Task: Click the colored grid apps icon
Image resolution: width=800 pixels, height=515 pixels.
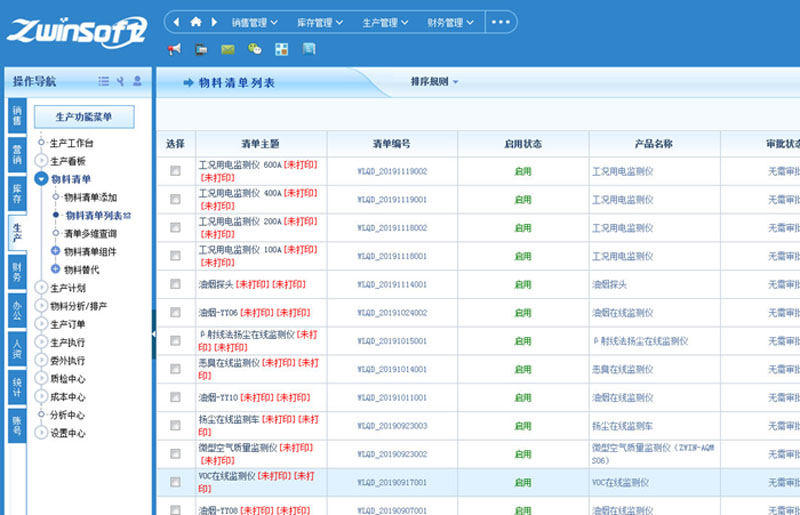Action: pyautogui.click(x=282, y=49)
